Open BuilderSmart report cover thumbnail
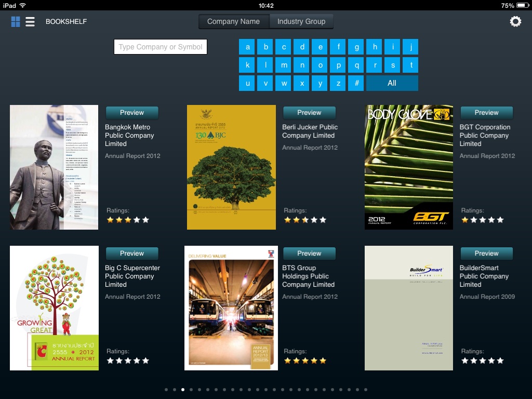This screenshot has width=532, height=399. [x=409, y=308]
